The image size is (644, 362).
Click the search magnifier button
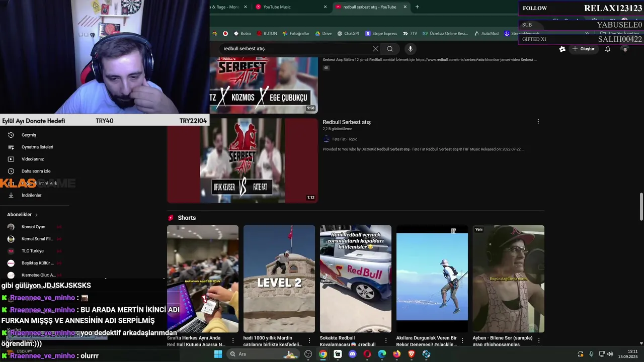coord(390,49)
